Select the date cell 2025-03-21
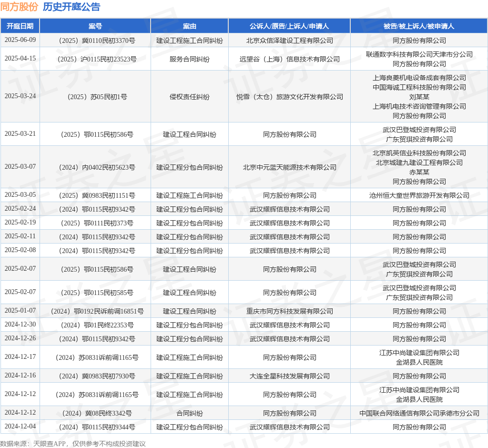 click(20, 134)
